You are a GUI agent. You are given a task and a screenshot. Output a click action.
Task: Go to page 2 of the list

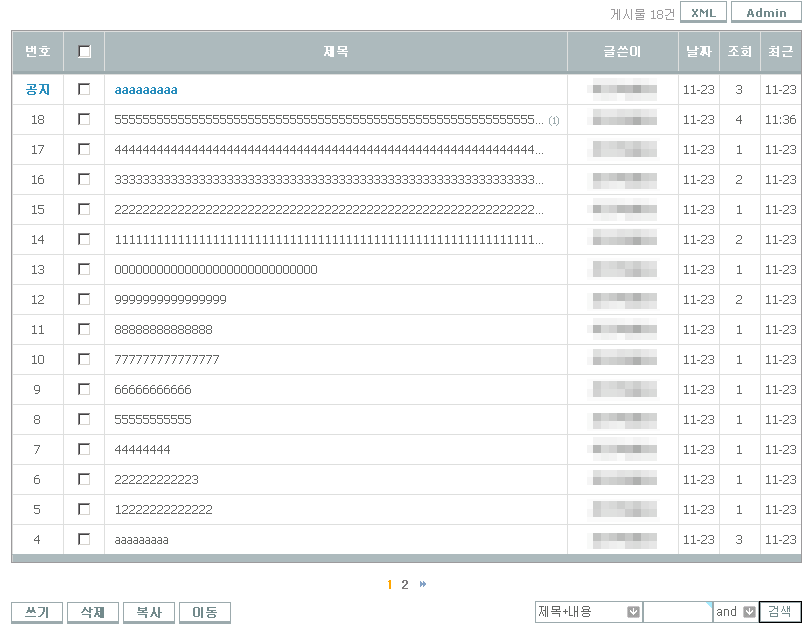[405, 585]
